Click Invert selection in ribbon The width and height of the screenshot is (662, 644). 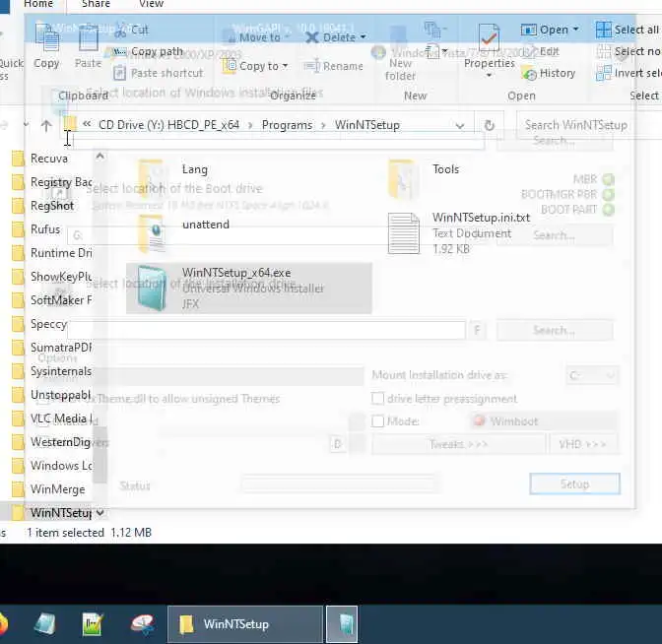629,73
